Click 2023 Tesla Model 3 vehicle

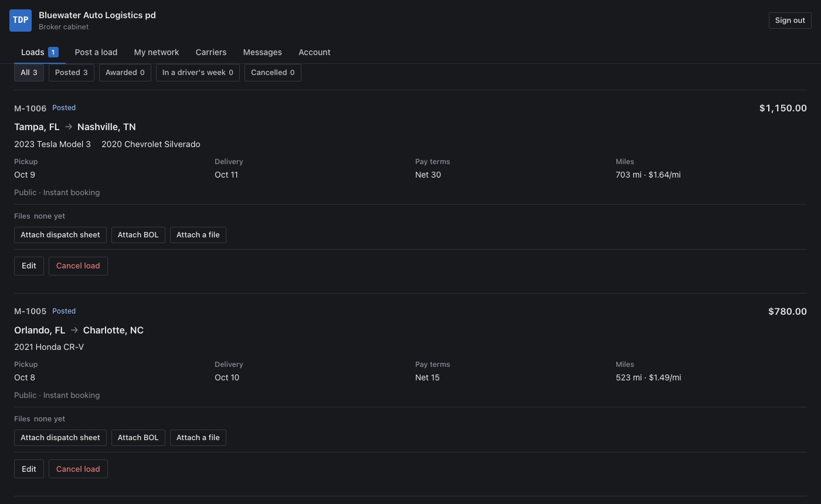pos(52,144)
